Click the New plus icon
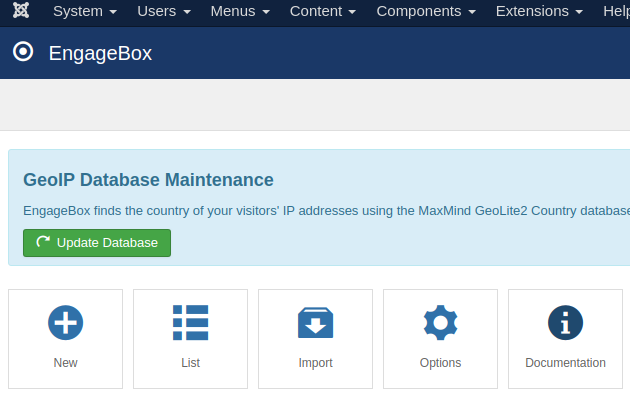Viewport: 630px width, 398px height. click(x=65, y=322)
